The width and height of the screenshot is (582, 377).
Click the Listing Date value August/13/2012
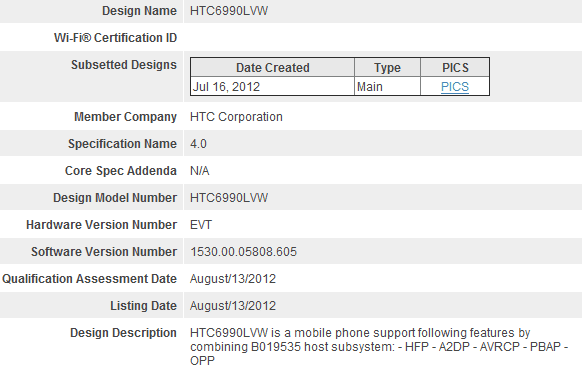tap(233, 306)
